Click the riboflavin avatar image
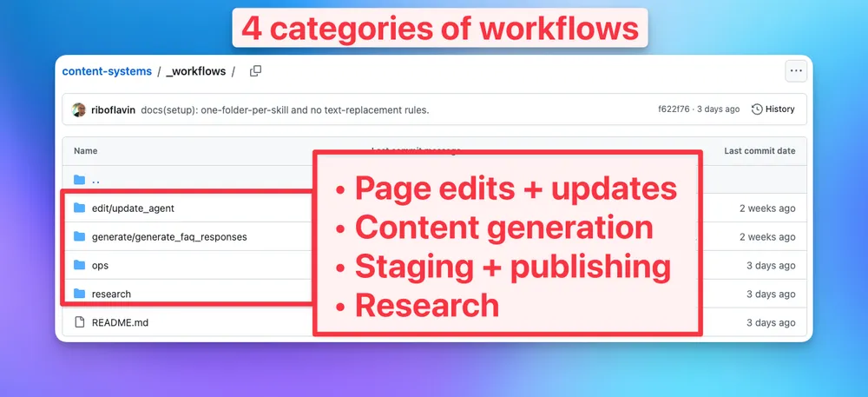868x397 pixels. coord(79,109)
